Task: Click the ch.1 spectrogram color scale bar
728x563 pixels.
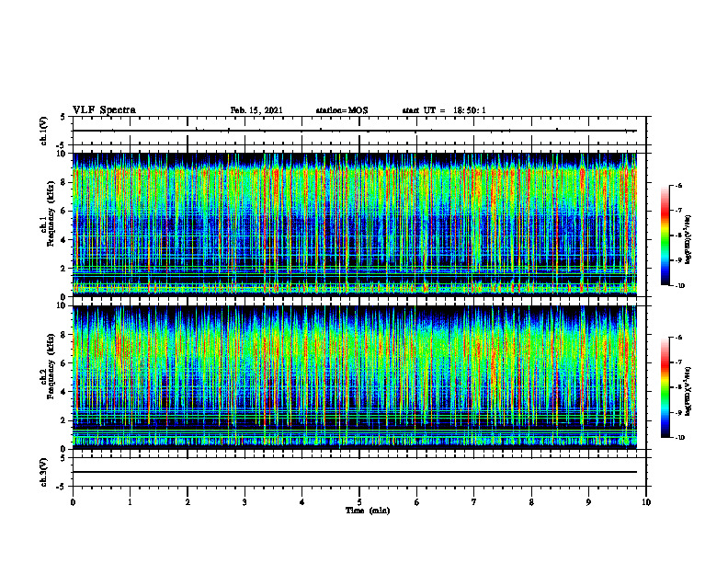Action: 665,236
